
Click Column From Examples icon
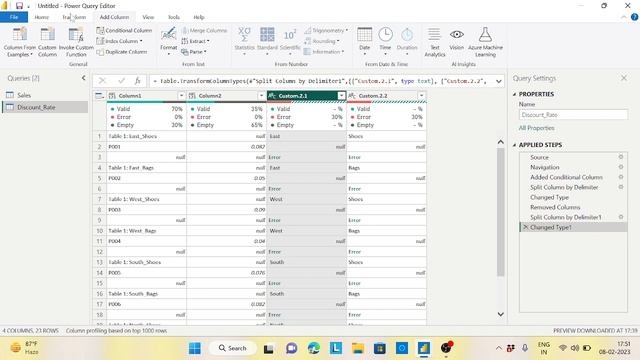20,35
